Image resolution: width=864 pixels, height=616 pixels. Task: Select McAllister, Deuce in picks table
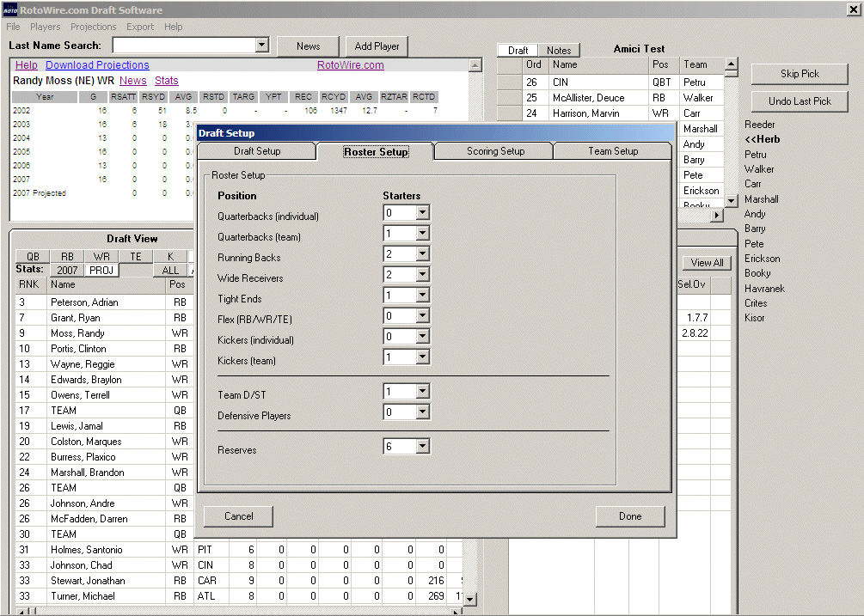click(589, 97)
